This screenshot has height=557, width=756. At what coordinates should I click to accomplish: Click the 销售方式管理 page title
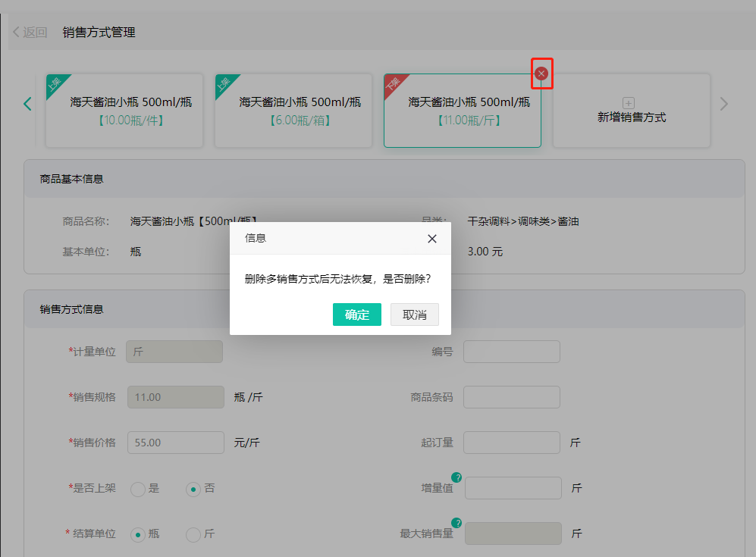tap(99, 32)
